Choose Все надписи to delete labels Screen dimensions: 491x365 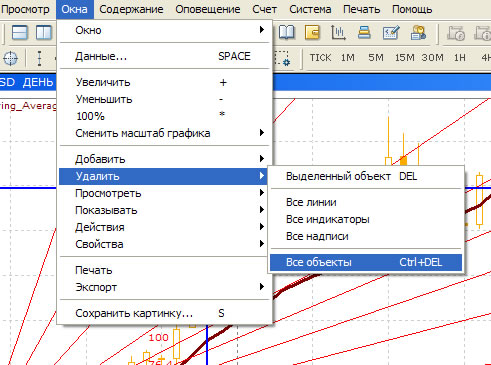366,236
